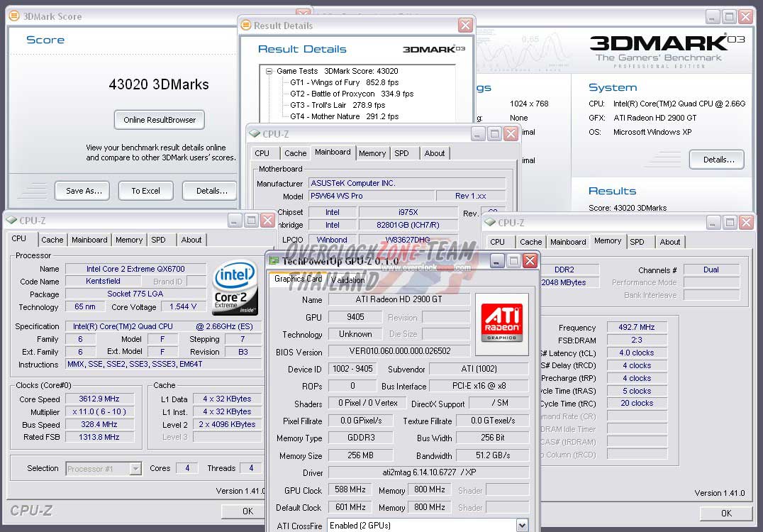Image resolution: width=763 pixels, height=532 pixels.
Task: Open SPD tab in left CPU-Z window
Action: 158,240
